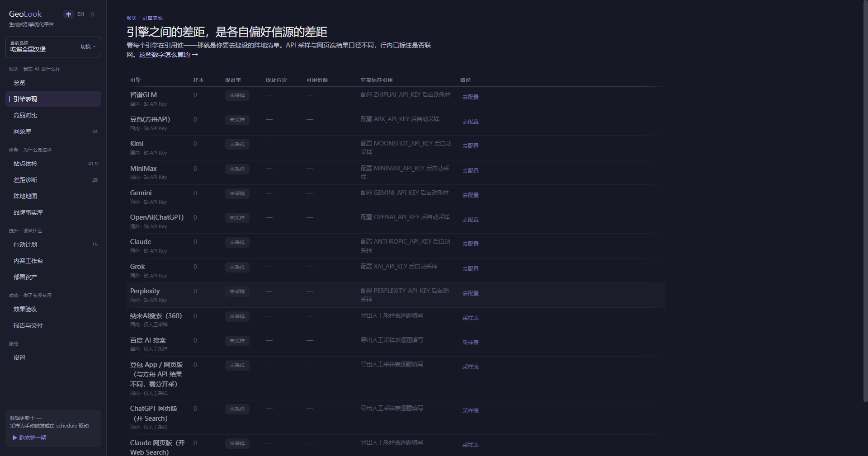Click the 它实际在引用 column header
868x456 pixels.
click(377, 80)
